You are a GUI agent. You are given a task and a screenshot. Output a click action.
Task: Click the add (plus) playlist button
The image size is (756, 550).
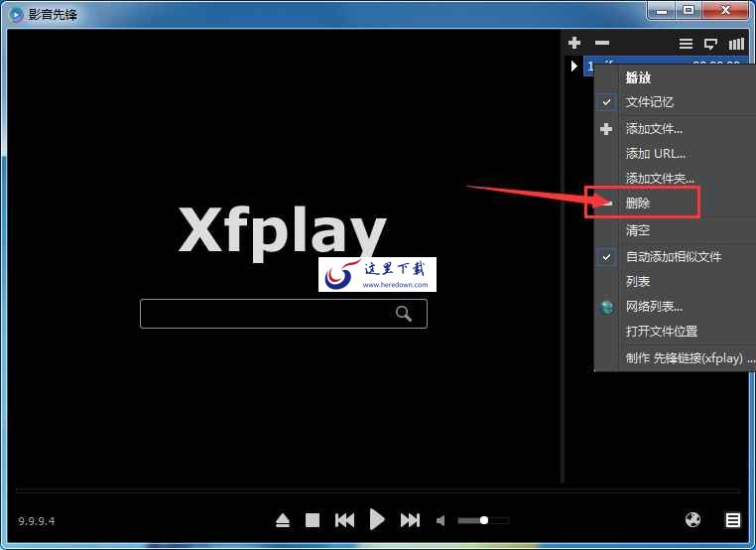click(574, 43)
